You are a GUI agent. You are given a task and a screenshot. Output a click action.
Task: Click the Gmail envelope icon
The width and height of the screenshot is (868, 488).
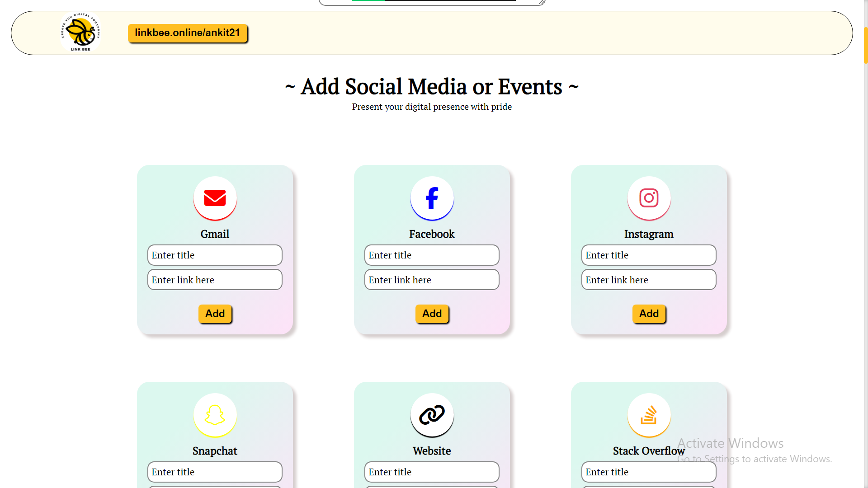coord(215,198)
